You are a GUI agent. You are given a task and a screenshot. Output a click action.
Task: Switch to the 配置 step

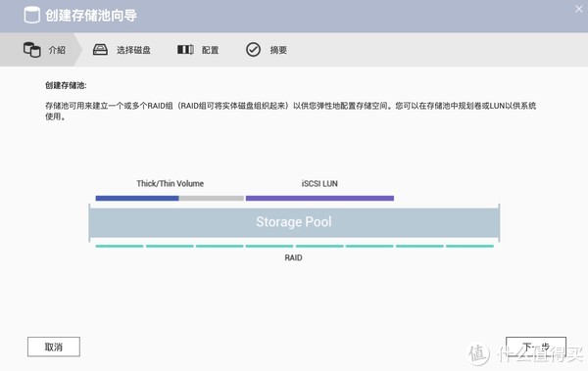tap(198, 50)
